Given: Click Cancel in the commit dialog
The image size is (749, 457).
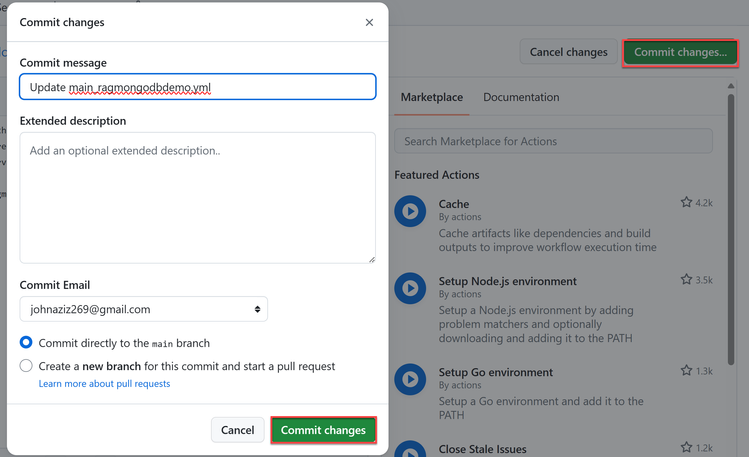Looking at the screenshot, I should click(x=238, y=430).
